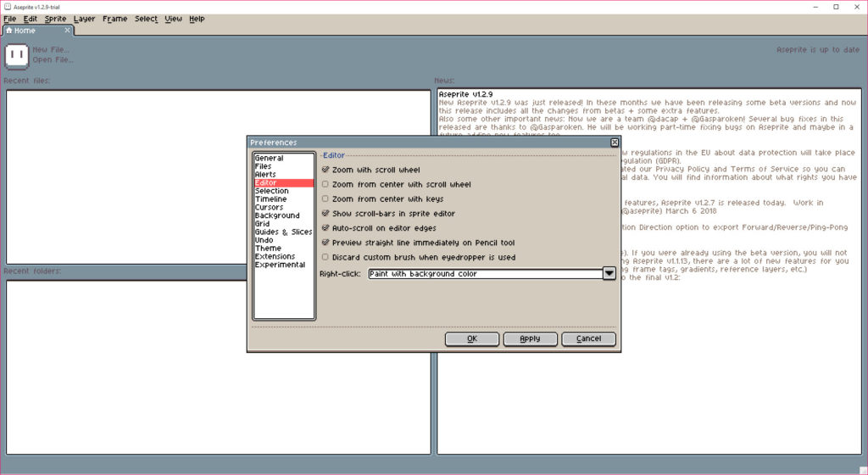Click the Paint with background color combo box
This screenshot has height=475, width=868.
(486, 273)
